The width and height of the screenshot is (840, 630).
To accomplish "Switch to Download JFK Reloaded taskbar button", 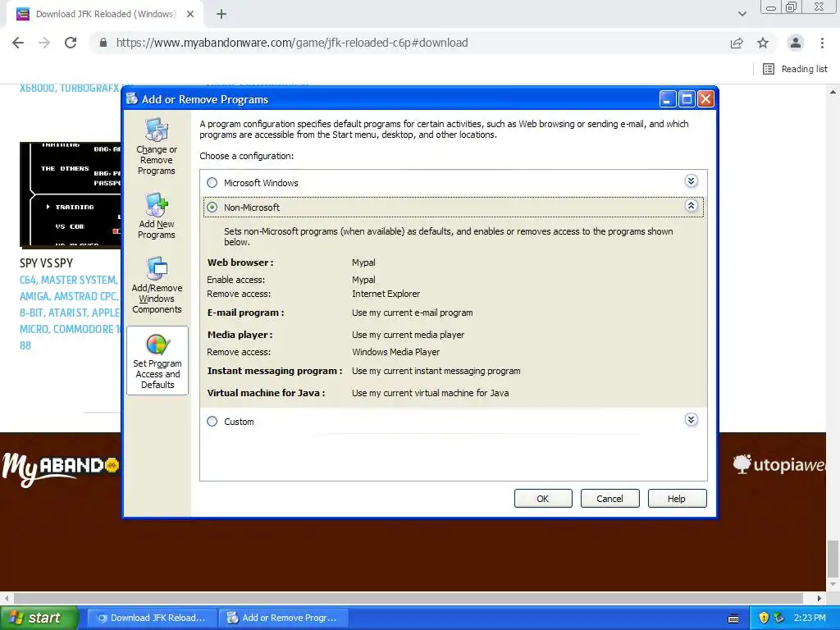I will coord(152,618).
